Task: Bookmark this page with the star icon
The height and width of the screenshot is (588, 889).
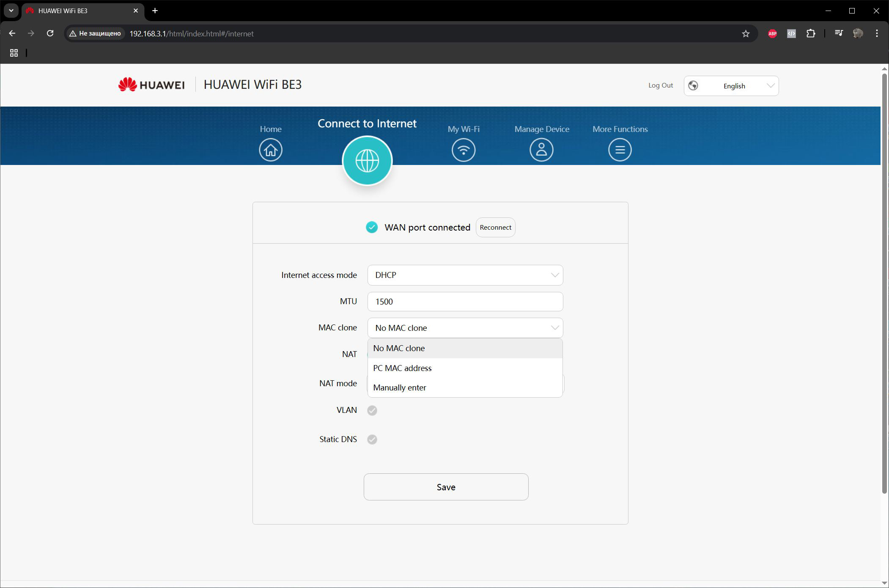Action: (x=746, y=33)
